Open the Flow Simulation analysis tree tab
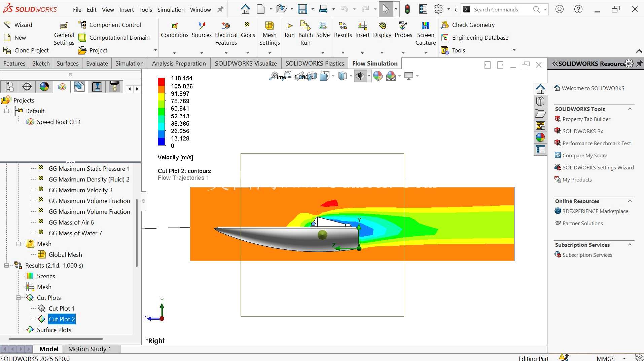The width and height of the screenshot is (644, 361). pos(62,87)
